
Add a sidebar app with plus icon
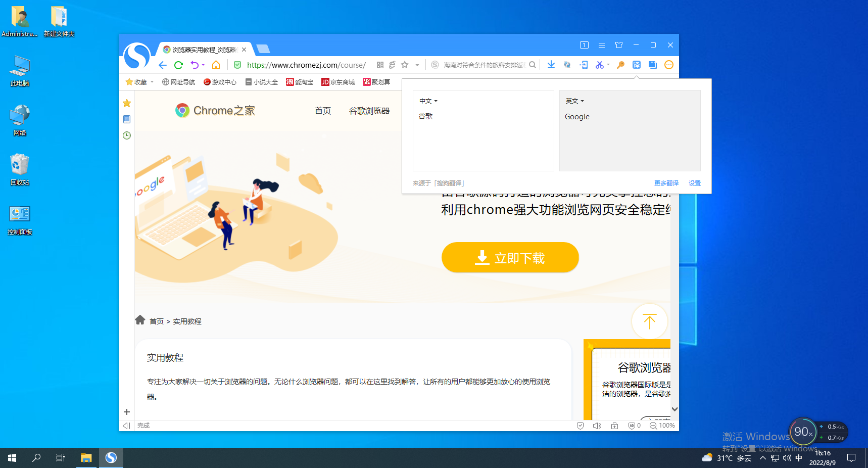tap(127, 412)
